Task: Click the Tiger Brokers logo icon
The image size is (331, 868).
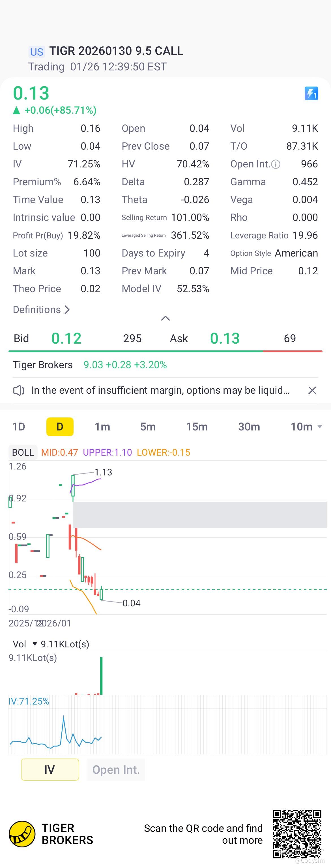Action: click(x=22, y=833)
